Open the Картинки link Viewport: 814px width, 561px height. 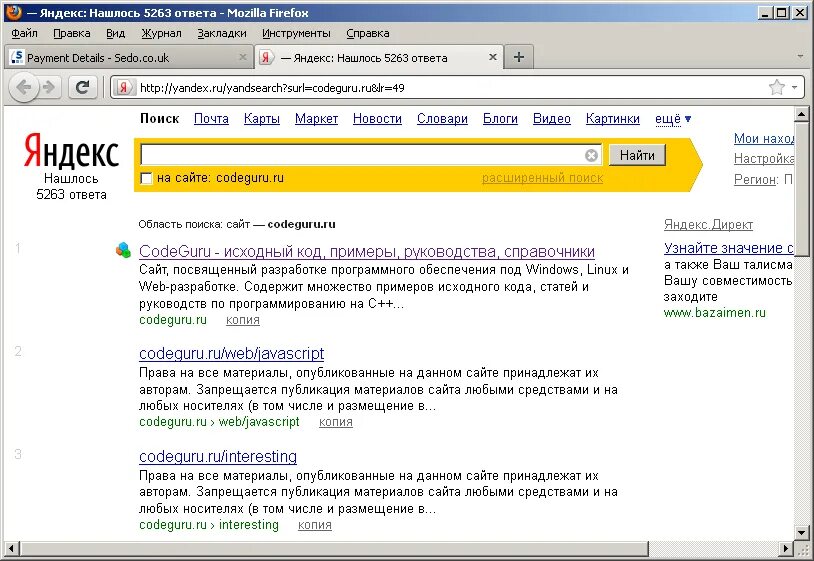click(613, 119)
